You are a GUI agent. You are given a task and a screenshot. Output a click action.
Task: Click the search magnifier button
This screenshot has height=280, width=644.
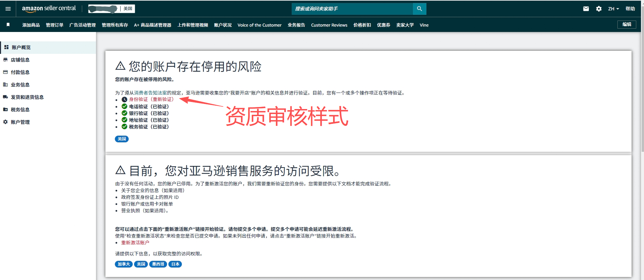[419, 9]
